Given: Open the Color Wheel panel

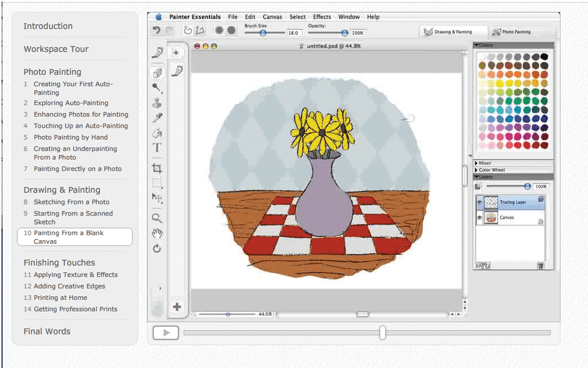Looking at the screenshot, I should (x=490, y=169).
